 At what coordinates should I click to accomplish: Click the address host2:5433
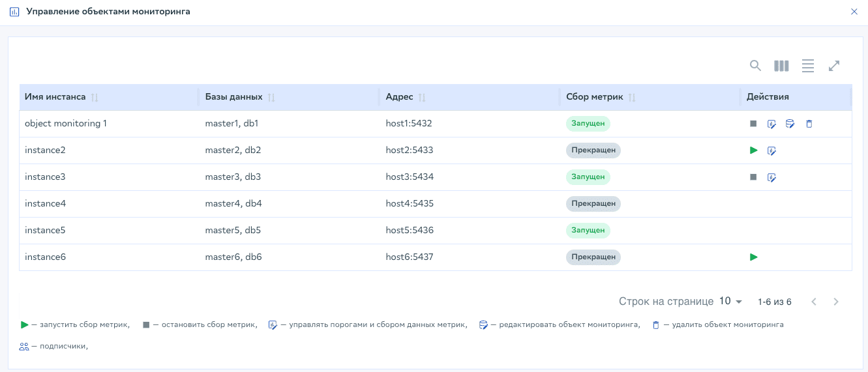coord(410,150)
